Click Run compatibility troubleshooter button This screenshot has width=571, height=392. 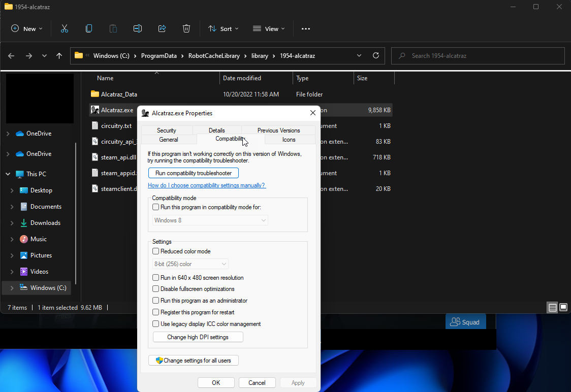pyautogui.click(x=194, y=173)
